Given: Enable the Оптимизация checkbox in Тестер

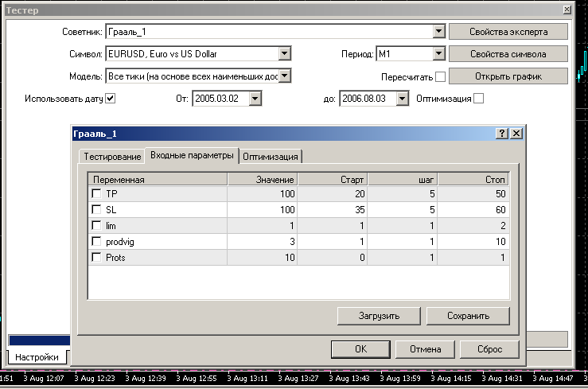Looking at the screenshot, I should [478, 99].
